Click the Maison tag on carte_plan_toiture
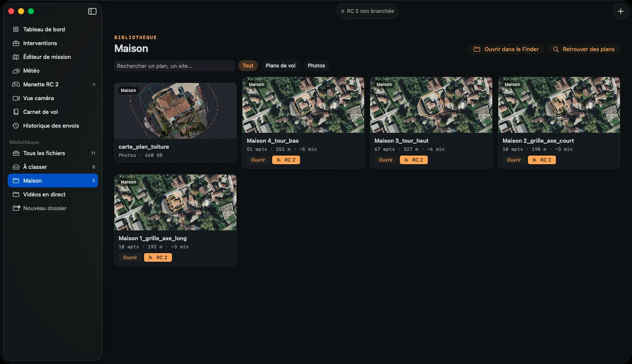The image size is (632, 364). point(128,91)
